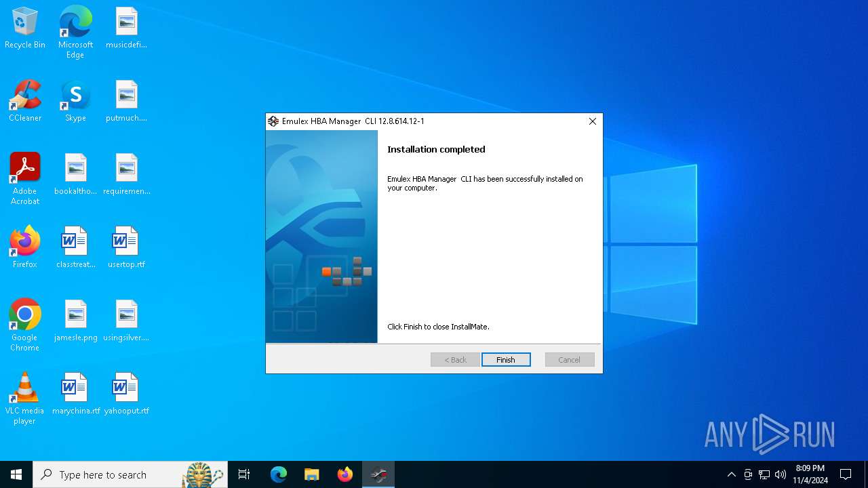Select the musicdefi... file on desktop

coord(127,28)
